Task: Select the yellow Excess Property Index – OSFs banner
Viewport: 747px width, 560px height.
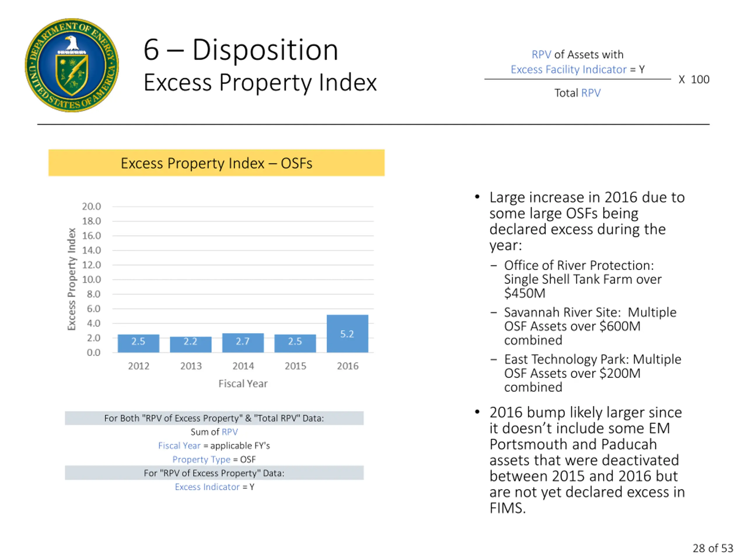Action: click(216, 163)
